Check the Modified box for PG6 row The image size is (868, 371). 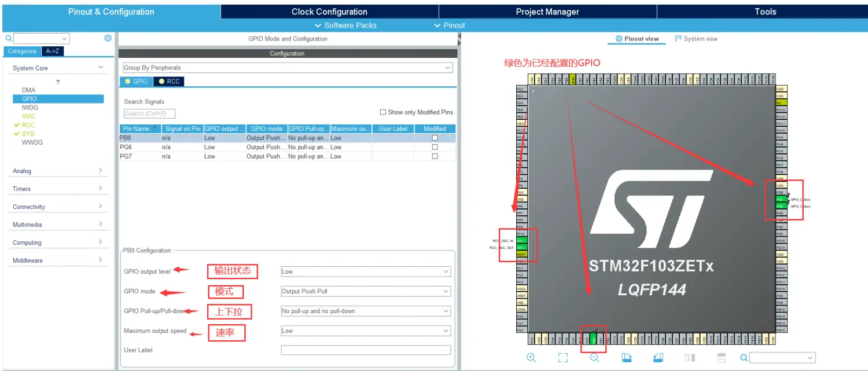435,147
